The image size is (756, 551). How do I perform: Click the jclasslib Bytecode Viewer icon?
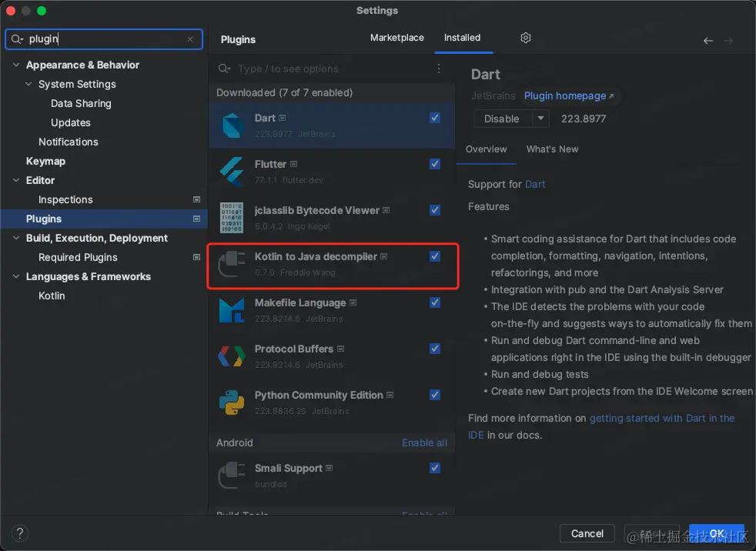coord(232,218)
